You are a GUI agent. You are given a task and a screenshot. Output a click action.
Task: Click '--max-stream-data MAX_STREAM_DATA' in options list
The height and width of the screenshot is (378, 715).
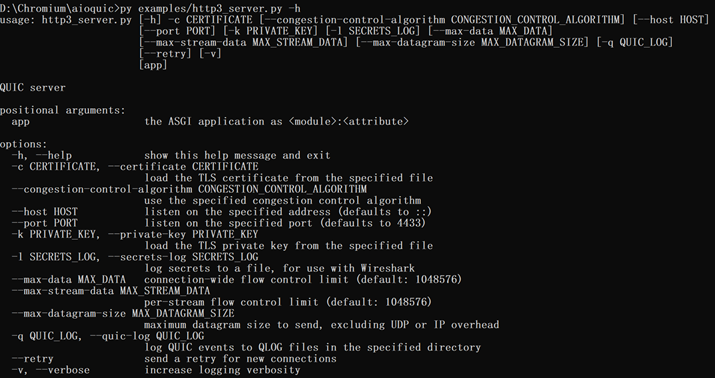coord(111,291)
